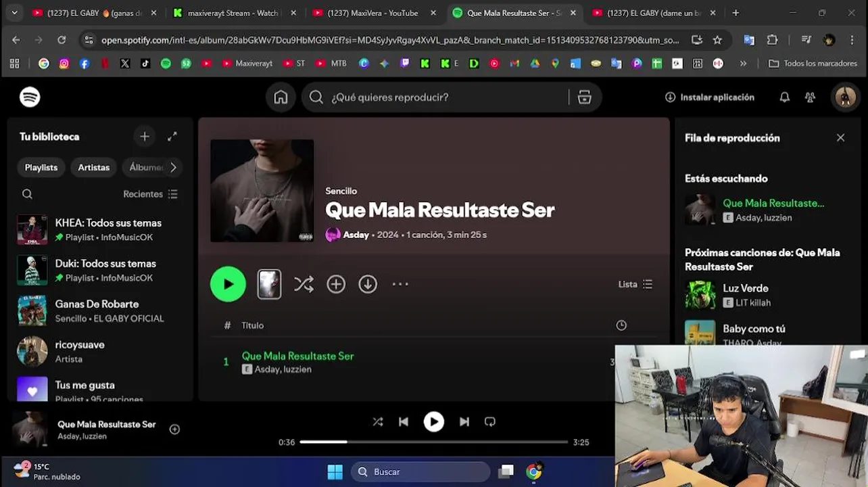Open the user profile avatar
This screenshot has height=487, width=868.
click(845, 97)
